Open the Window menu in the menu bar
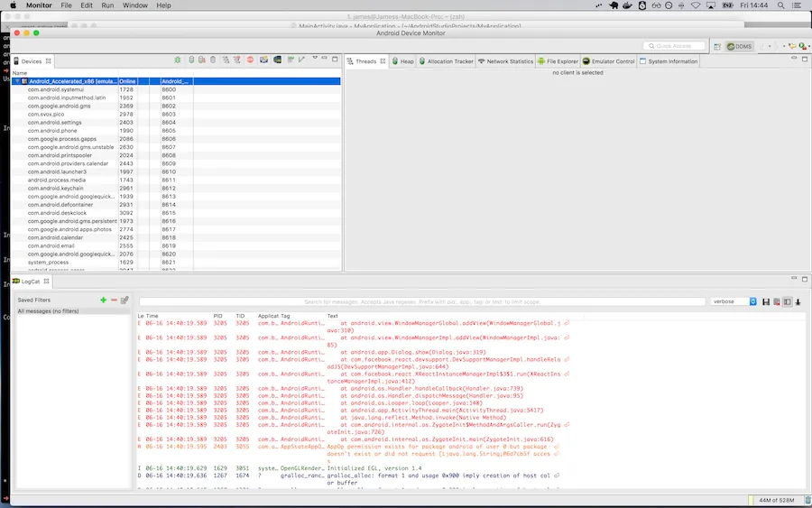The image size is (812, 508). pyautogui.click(x=134, y=5)
